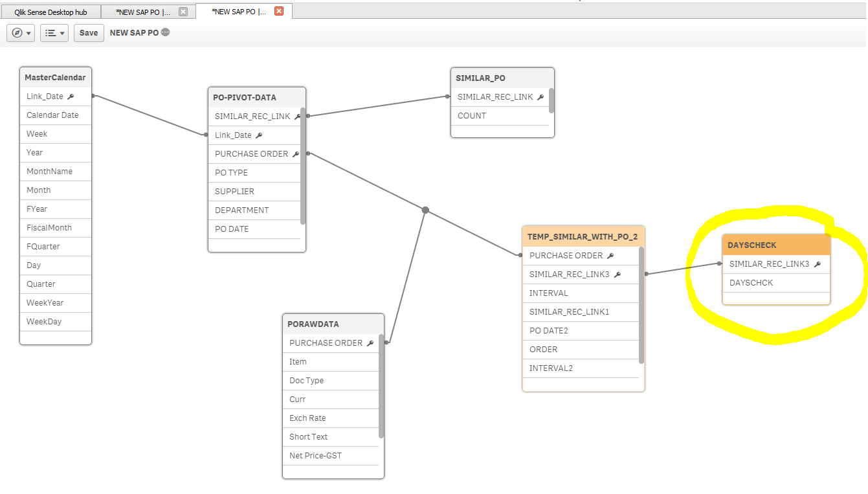This screenshot has height=494, width=868.
Task: Click the PORAWDATA table scrollbar
Action: pos(381,386)
